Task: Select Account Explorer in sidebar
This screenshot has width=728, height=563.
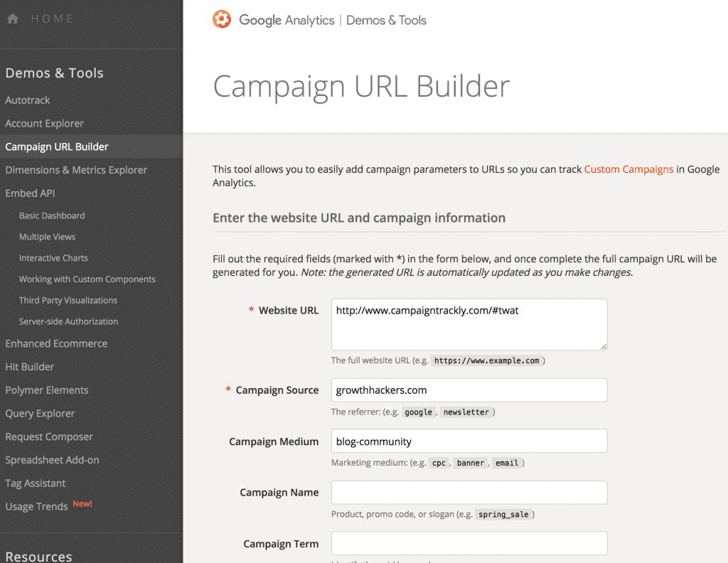Action: (x=44, y=124)
